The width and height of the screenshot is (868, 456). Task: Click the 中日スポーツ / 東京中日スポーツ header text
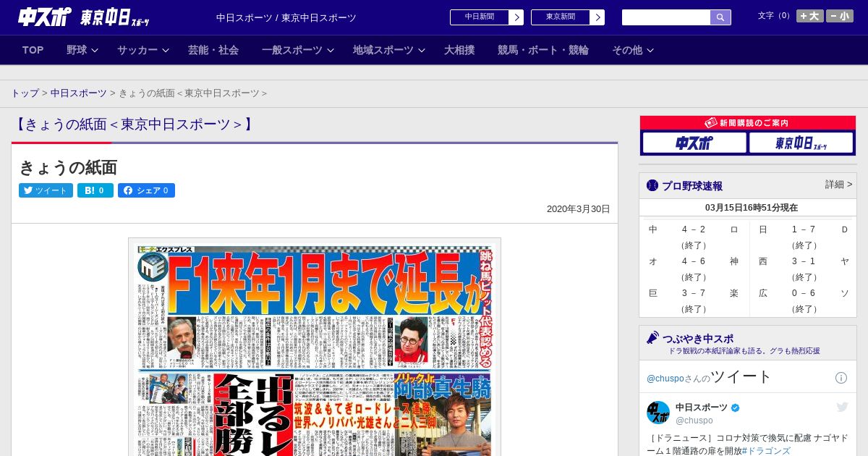[x=286, y=17]
